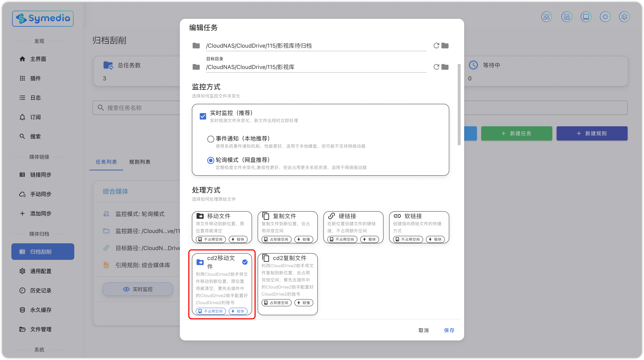Select event notification monitoring mode

tap(211, 139)
